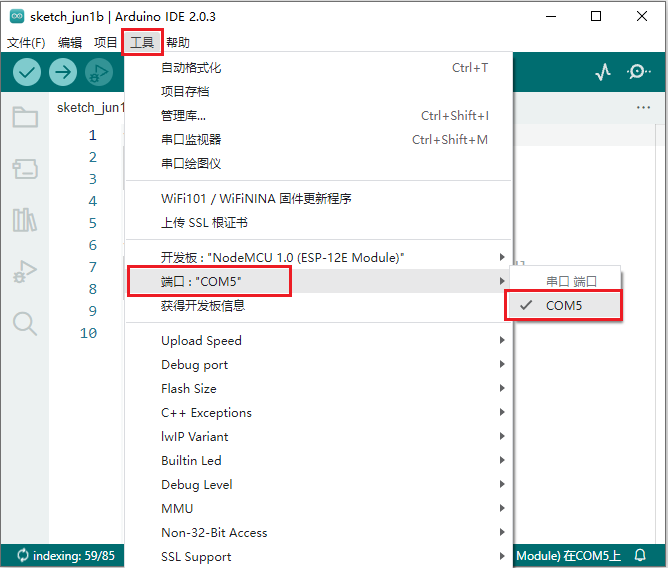Click the 串口 端口 submenu header
Screen dimensions: 668x568
pyautogui.click(x=571, y=281)
